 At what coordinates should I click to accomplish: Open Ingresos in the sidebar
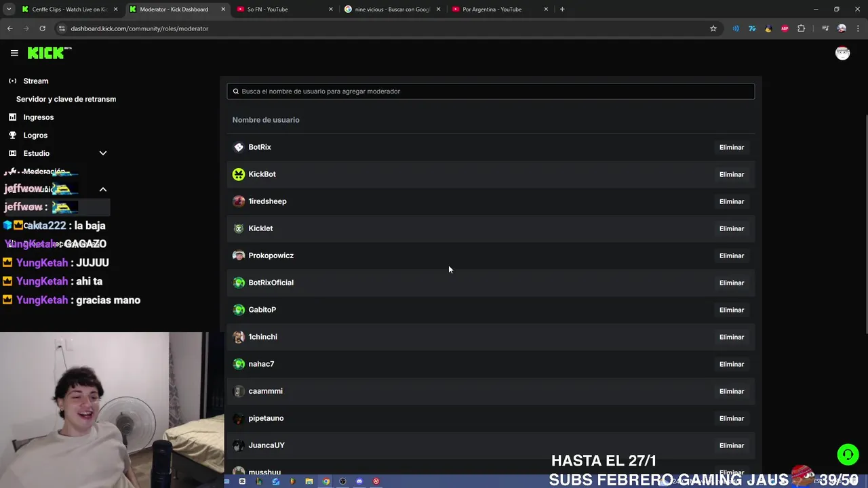pos(39,117)
